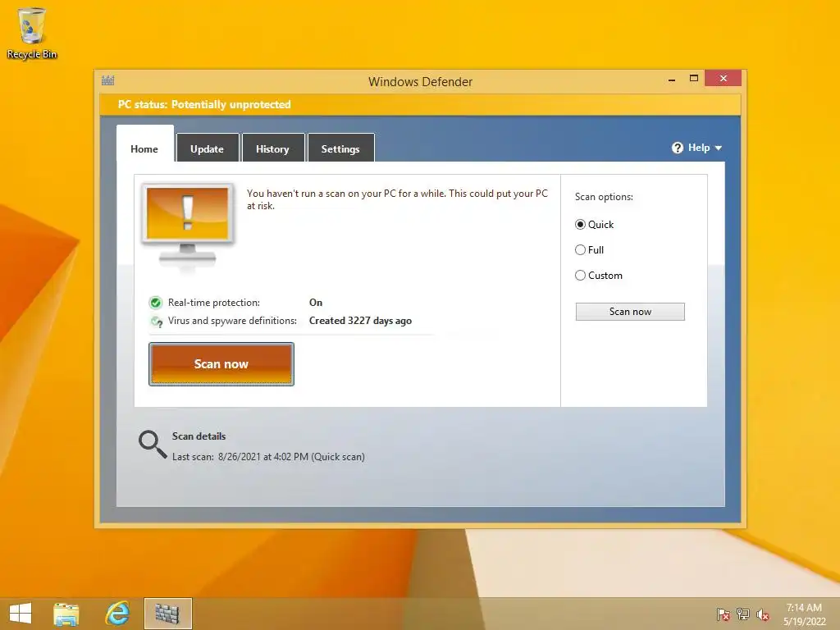Click the network tray icon
The width and height of the screenshot is (840, 630).
click(x=743, y=614)
